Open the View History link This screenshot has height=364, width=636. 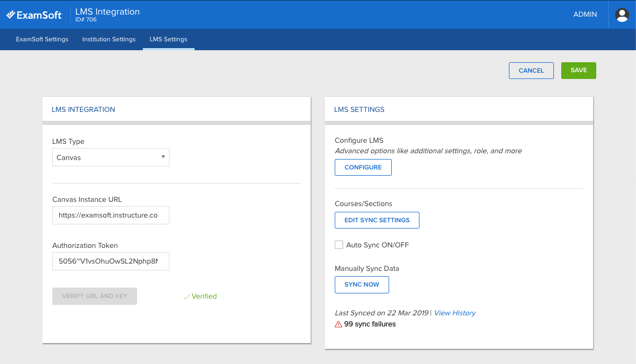455,313
